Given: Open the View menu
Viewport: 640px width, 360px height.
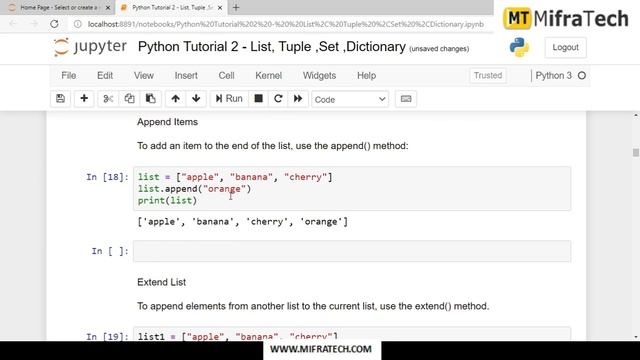Looking at the screenshot, I should pos(144,76).
